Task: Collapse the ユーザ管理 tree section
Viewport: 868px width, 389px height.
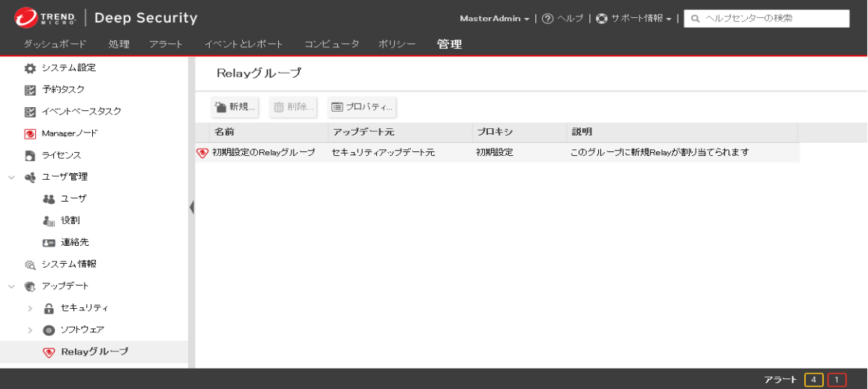Action: tap(11, 177)
